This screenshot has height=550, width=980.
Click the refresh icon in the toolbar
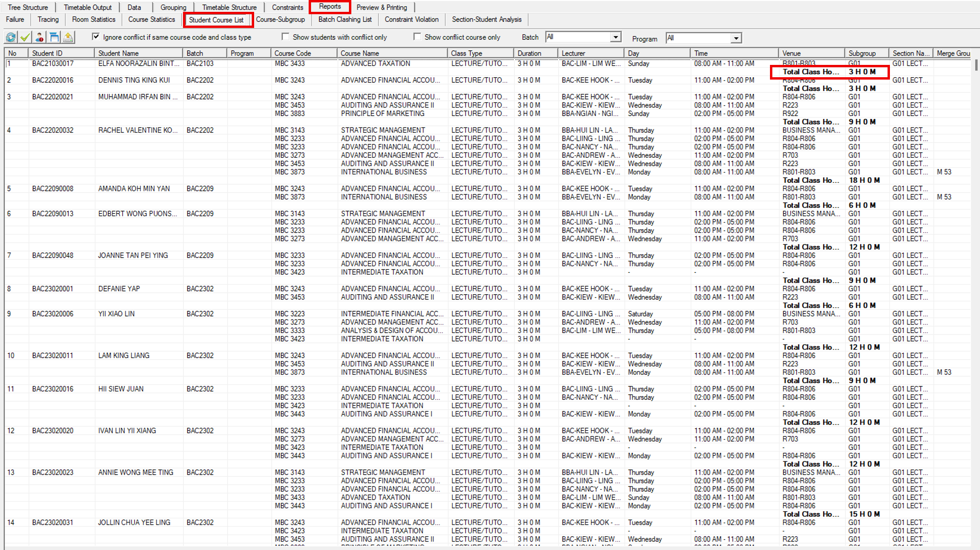click(10, 37)
